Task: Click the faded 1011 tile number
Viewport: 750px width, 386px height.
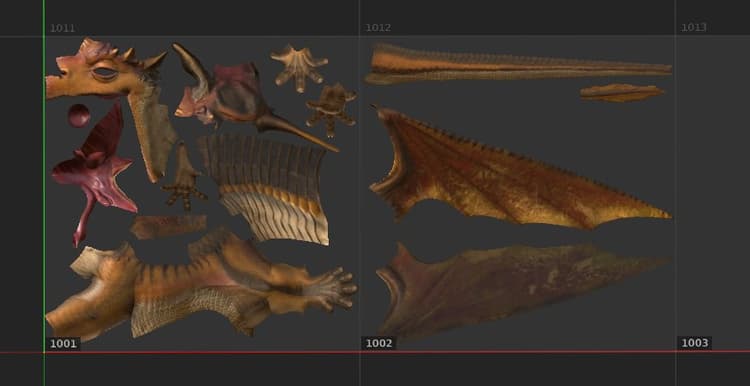Action: coord(62,28)
